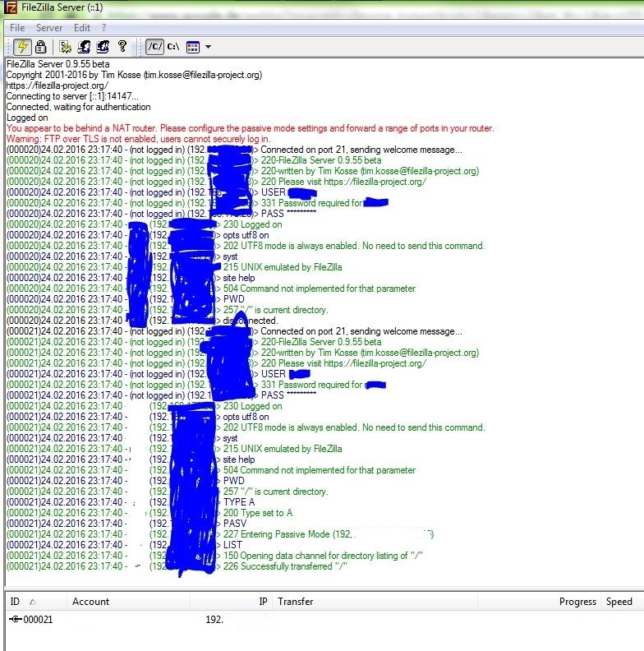The height and width of the screenshot is (651, 644).
Task: Click the FTP over TLS warning line
Action: [x=138, y=139]
